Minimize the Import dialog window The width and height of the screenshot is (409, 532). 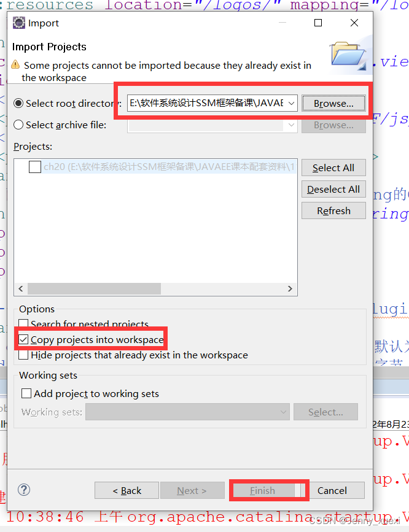282,23
